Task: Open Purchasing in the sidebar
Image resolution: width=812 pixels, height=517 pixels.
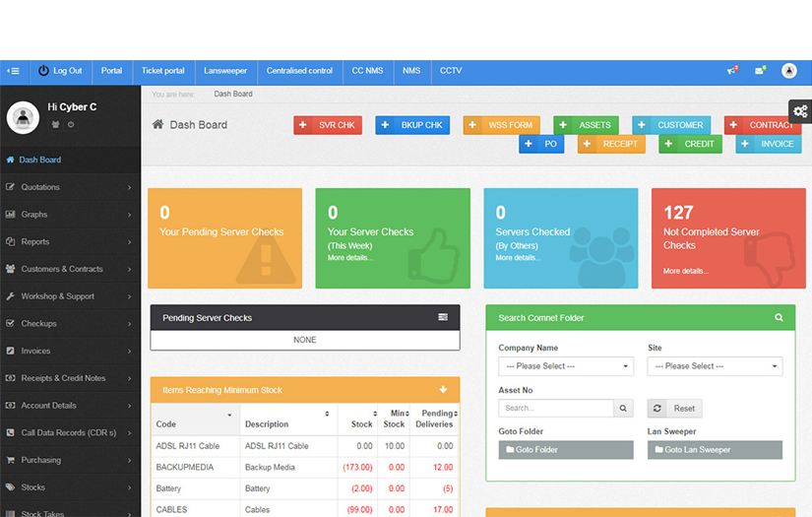Action: coord(71,460)
